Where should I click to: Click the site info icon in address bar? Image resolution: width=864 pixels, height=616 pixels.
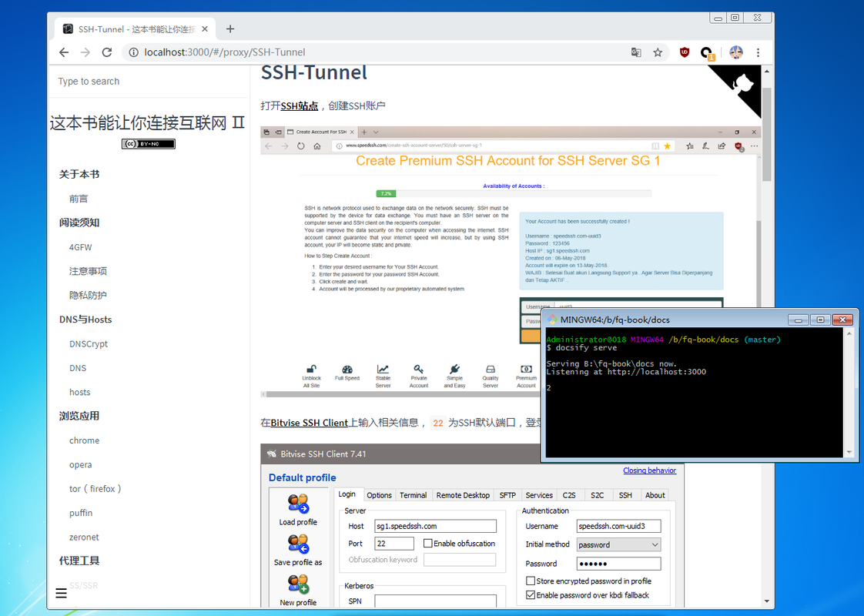point(133,52)
